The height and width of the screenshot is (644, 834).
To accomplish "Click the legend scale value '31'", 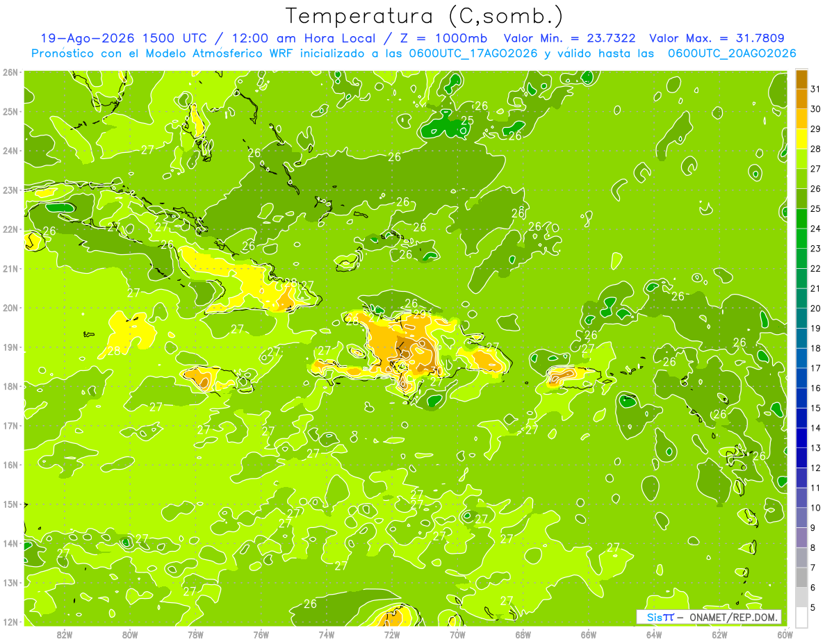I will [x=815, y=89].
